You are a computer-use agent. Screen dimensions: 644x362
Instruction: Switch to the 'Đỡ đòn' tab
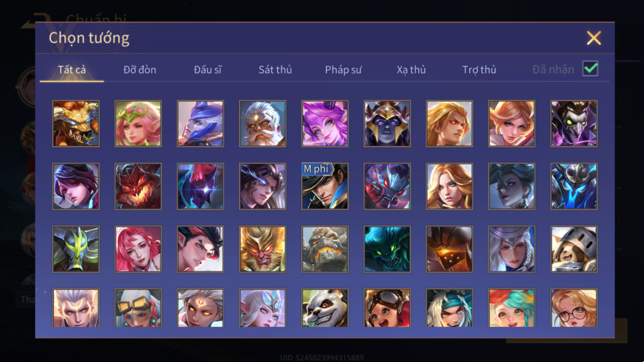pos(140,69)
